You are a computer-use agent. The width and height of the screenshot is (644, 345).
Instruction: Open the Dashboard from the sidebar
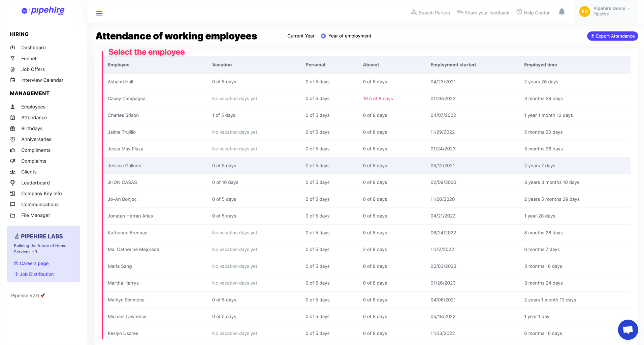tap(33, 48)
